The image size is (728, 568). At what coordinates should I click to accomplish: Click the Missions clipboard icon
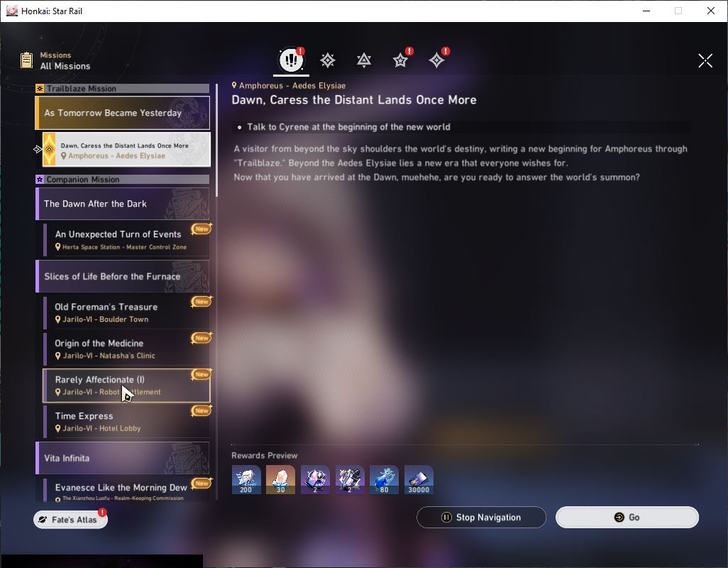[x=27, y=60]
